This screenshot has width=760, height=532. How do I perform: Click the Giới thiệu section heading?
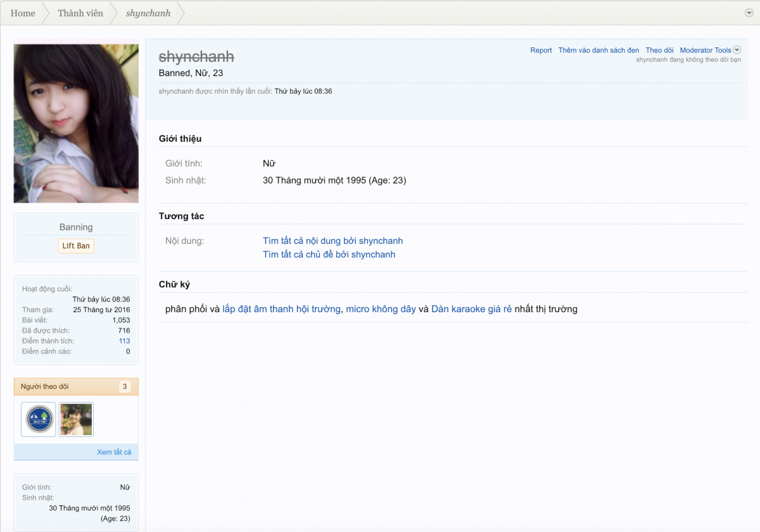(x=180, y=139)
